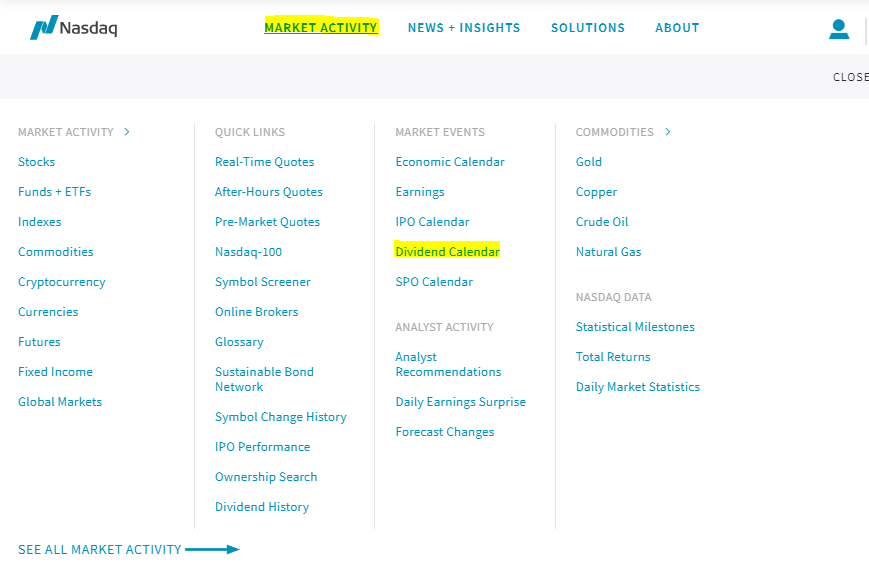This screenshot has width=869, height=582.
Task: Go to Indexes
Action: coord(39,222)
